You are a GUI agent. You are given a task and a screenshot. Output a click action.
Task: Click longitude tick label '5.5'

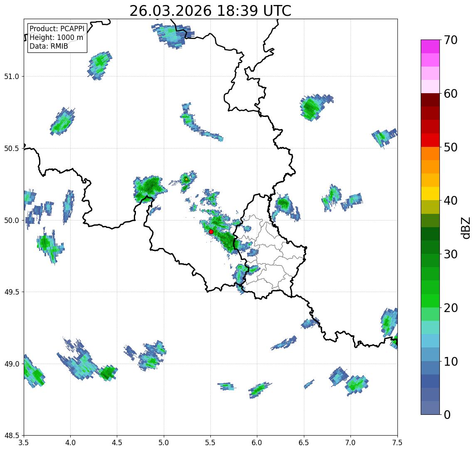click(x=211, y=442)
